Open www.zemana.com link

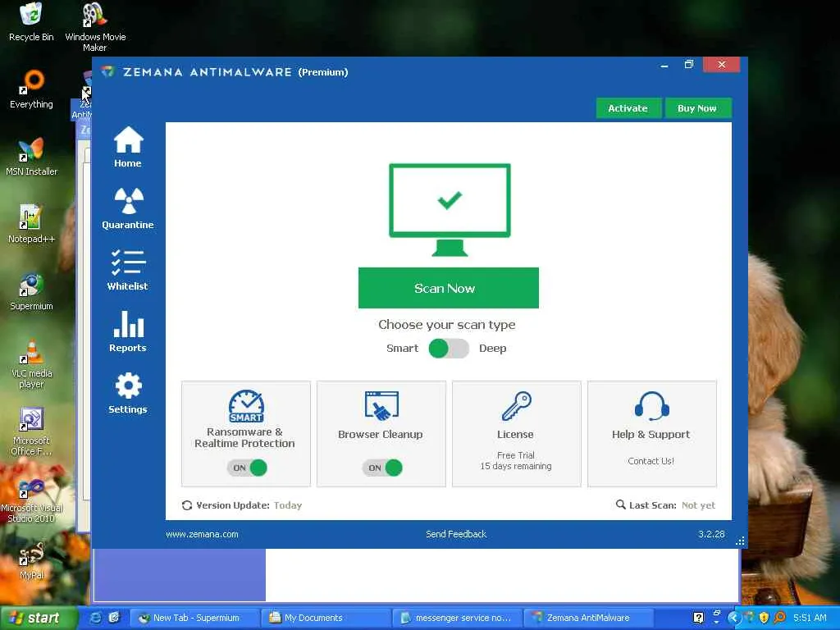tap(202, 534)
